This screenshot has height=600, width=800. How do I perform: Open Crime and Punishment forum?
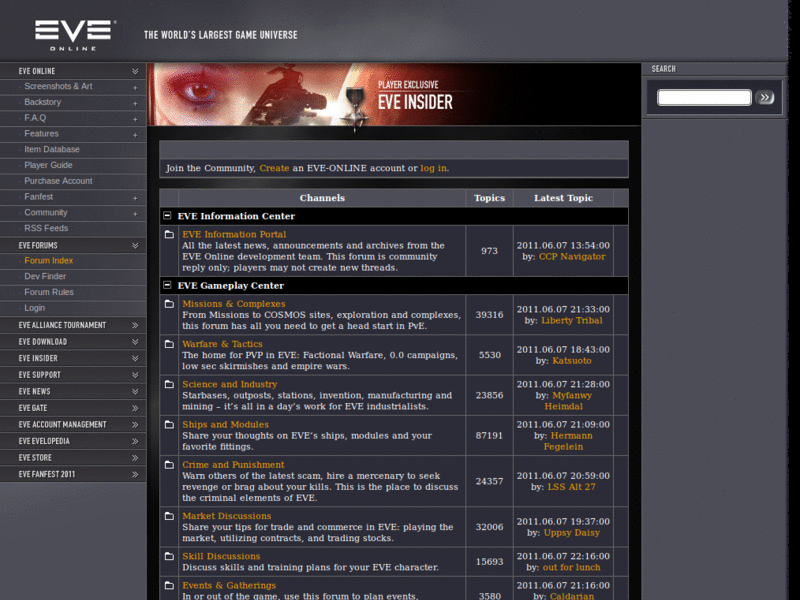[233, 465]
